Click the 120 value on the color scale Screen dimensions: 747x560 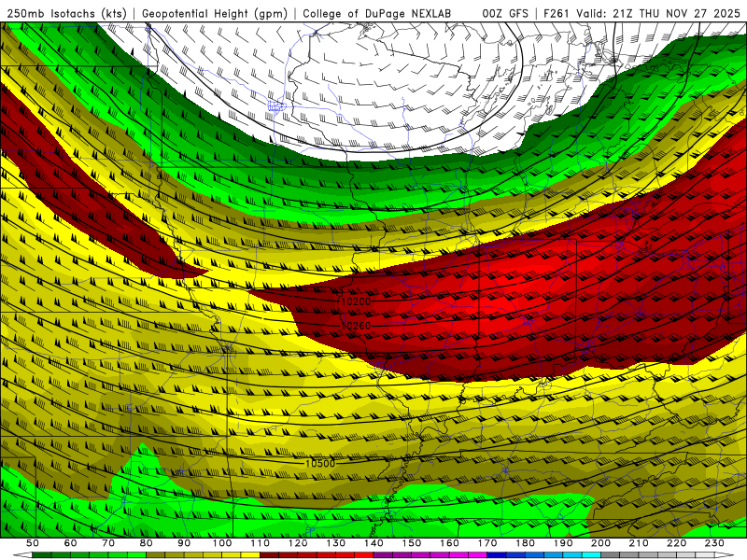[298, 543]
